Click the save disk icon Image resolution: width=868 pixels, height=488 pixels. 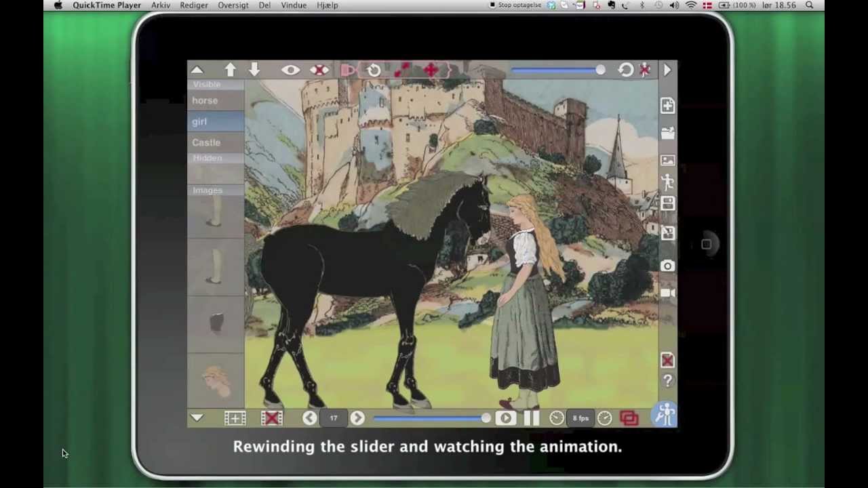point(667,203)
